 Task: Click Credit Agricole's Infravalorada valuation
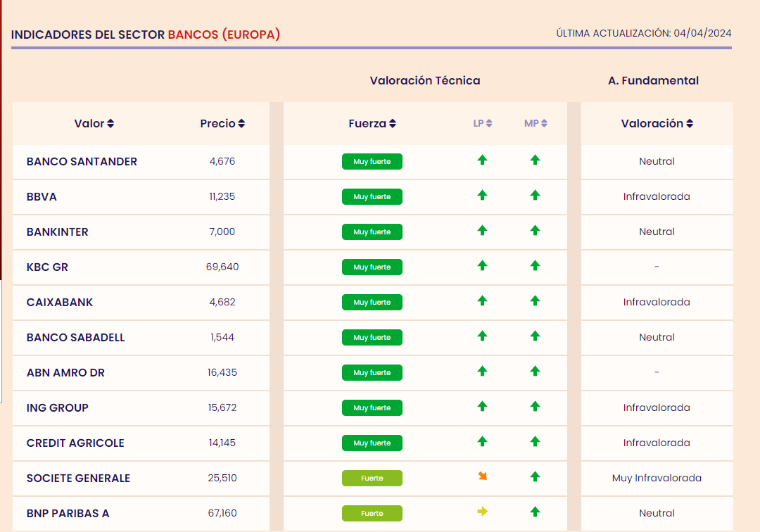click(657, 443)
